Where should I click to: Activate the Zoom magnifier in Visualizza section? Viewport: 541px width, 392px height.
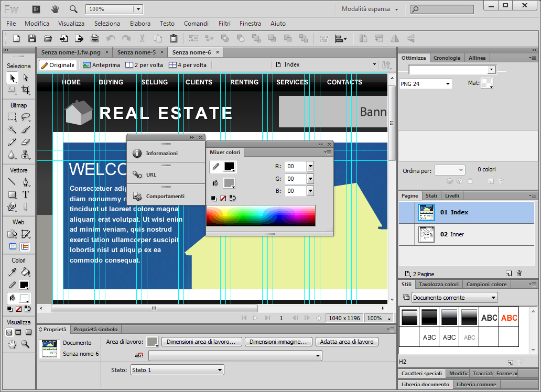25,344
